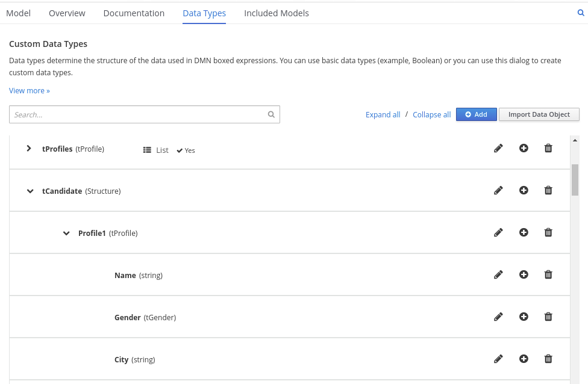Image resolution: width=588 pixels, height=384 pixels.
Task: Click the search magnifier icon at top right
Action: 581,13
